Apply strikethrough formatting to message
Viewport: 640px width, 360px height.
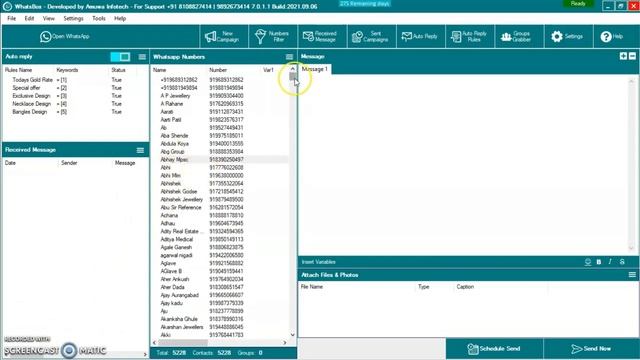pos(622,262)
